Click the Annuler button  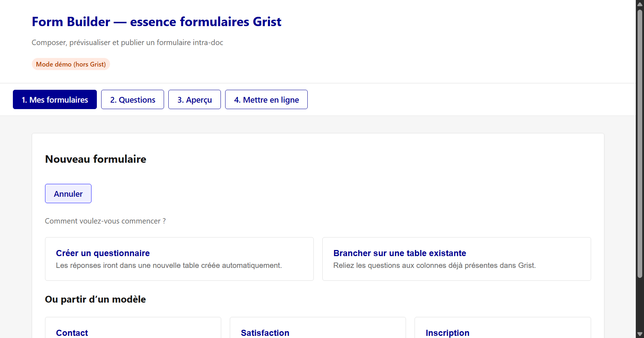pyautogui.click(x=68, y=194)
